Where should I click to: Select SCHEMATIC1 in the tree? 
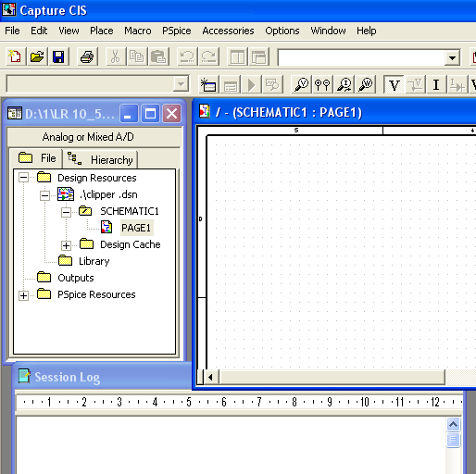(130, 211)
